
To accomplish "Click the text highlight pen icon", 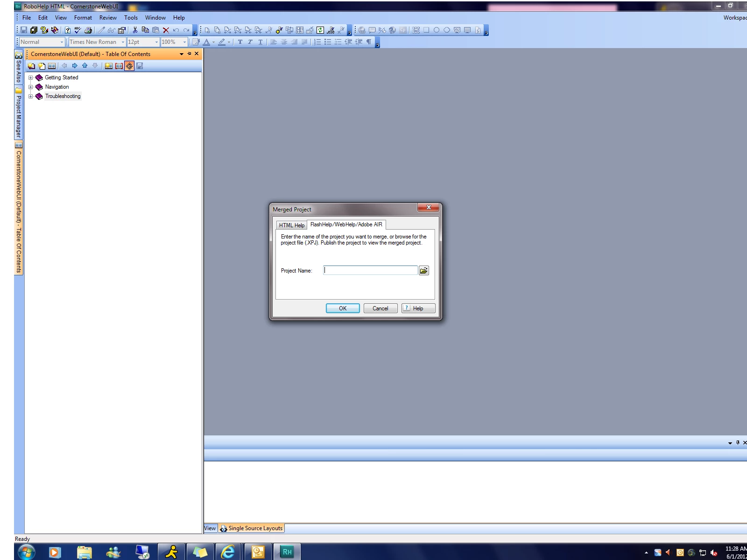I will click(222, 42).
